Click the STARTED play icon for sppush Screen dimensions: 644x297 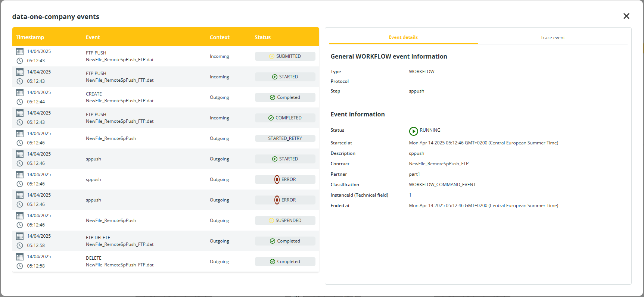click(275, 159)
